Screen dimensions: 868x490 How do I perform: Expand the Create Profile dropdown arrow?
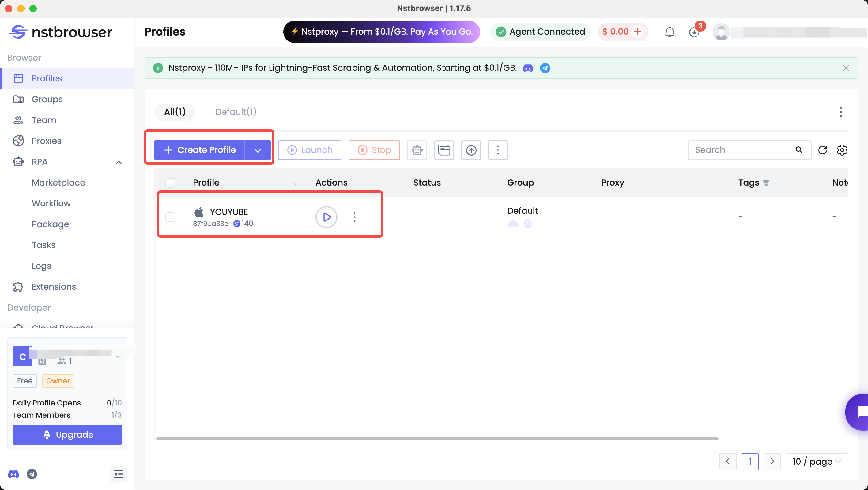[x=258, y=150]
